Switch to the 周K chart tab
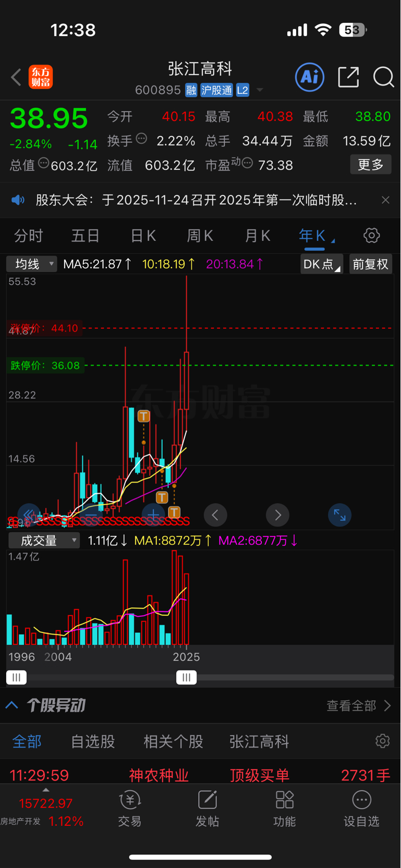This screenshot has width=401, height=868. (x=200, y=236)
